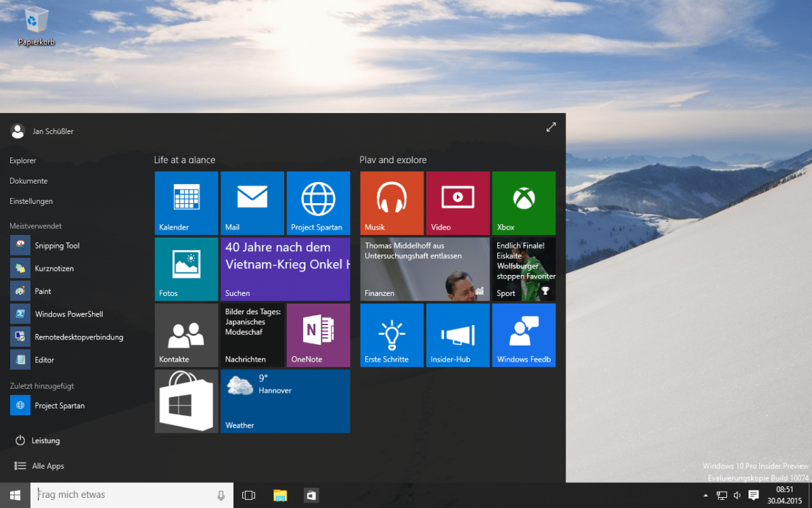The width and height of the screenshot is (812, 508).
Task: Open the Store from the taskbar
Action: 311,495
